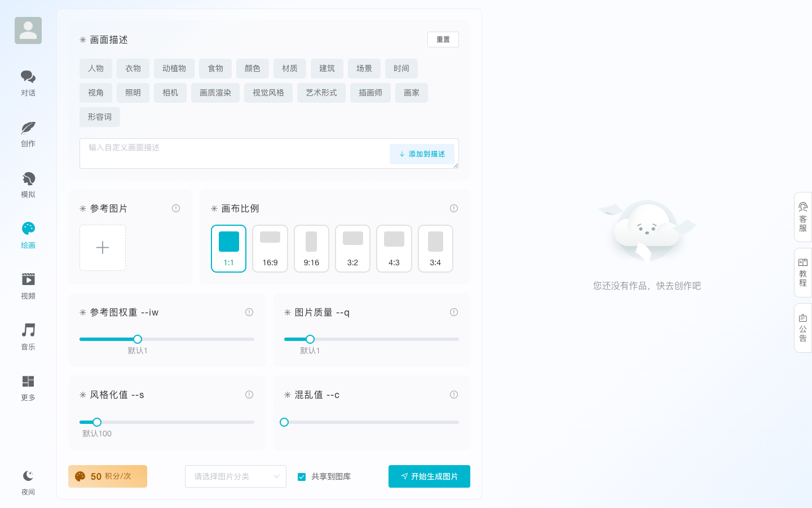Screen dimensions: 812x508
Task: Go to the 视频 video section
Action: 28,285
